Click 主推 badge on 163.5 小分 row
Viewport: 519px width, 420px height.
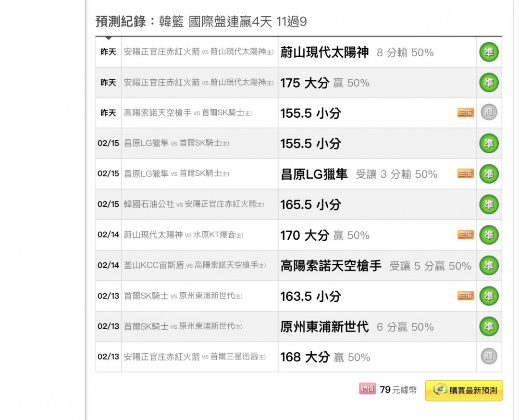pos(465,296)
